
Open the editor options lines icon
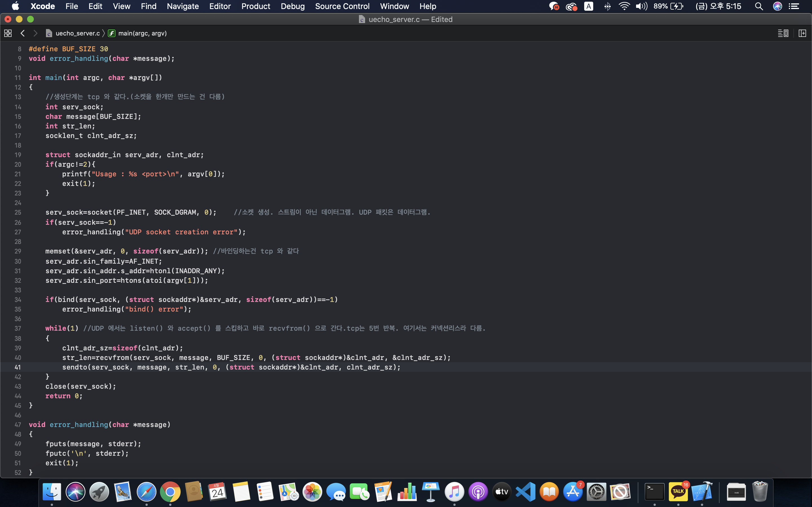click(783, 33)
